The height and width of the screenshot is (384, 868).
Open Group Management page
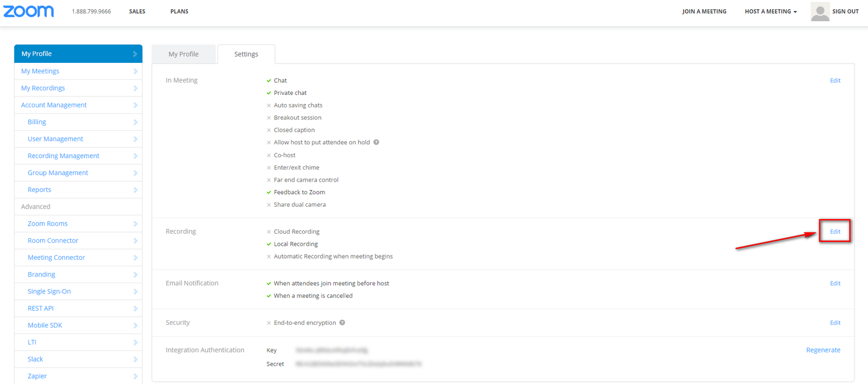[x=58, y=172]
